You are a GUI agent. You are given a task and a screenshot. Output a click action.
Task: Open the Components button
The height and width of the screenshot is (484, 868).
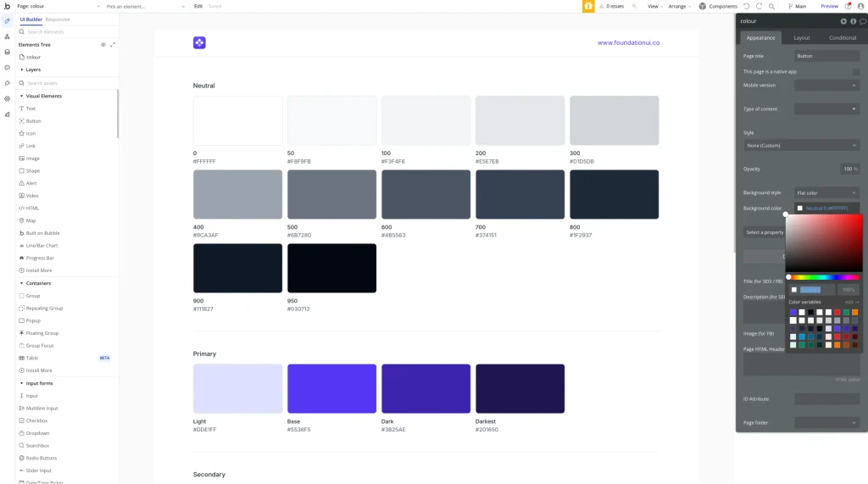click(718, 6)
